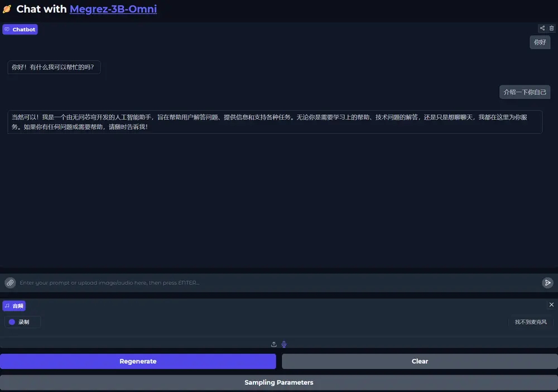Open the Megrez-3B-Omni link
This screenshot has width=558, height=392.
tap(113, 9)
